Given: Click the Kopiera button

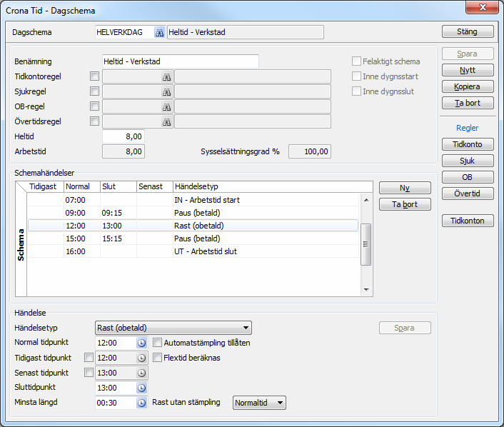Looking at the screenshot, I should tap(468, 86).
